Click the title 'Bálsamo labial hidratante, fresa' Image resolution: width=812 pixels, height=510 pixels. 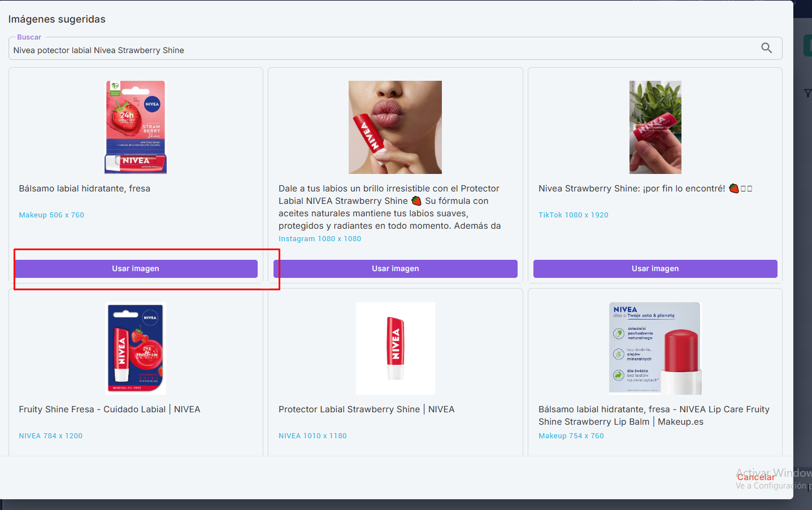[85, 189]
